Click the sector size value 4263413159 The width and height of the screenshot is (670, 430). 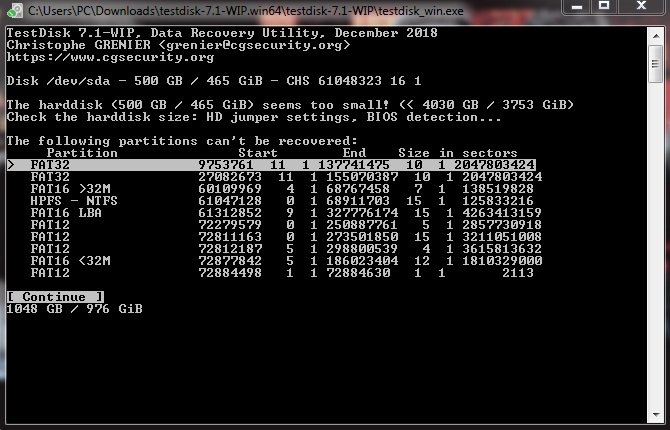502,213
